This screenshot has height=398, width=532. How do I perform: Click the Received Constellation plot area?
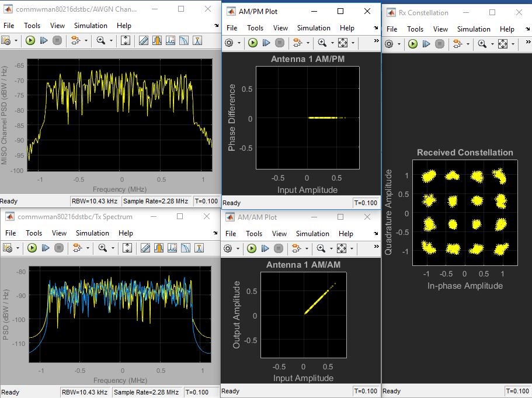click(x=464, y=213)
